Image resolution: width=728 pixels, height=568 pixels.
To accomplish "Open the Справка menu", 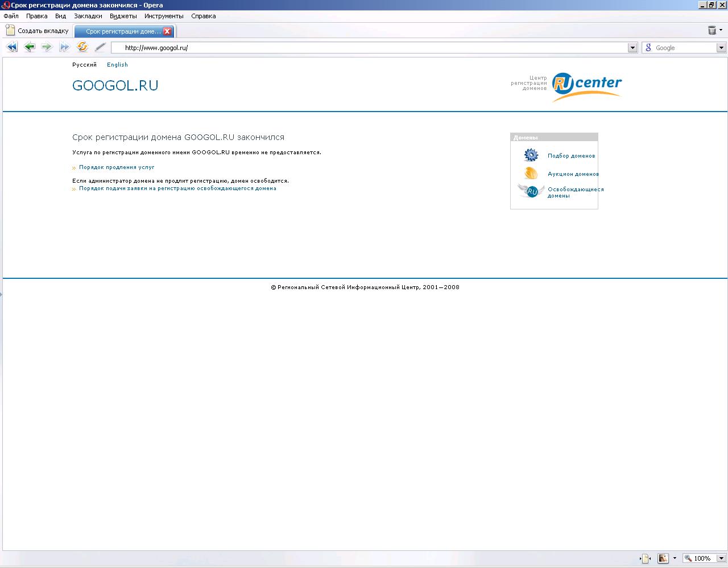I will (x=203, y=16).
